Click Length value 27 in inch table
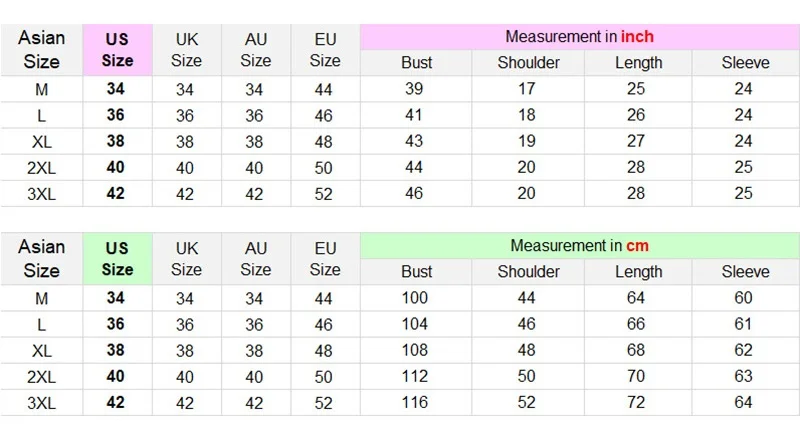 638,141
